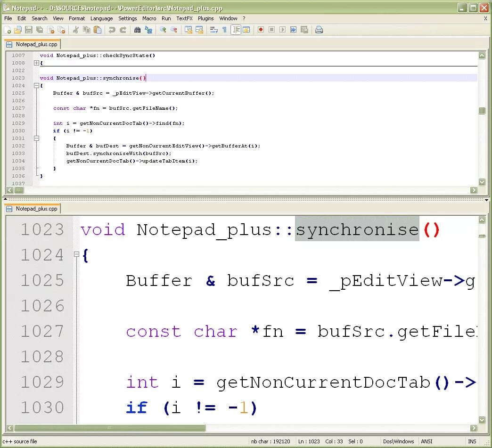Select Notepad_plus.cpp tab in lower view
Viewport: 492px width, 448px height.
[x=33, y=209]
